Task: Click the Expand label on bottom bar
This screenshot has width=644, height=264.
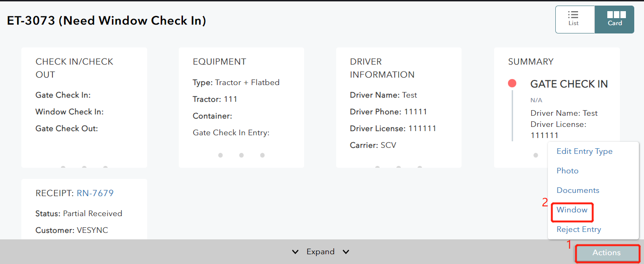Action: [x=320, y=252]
